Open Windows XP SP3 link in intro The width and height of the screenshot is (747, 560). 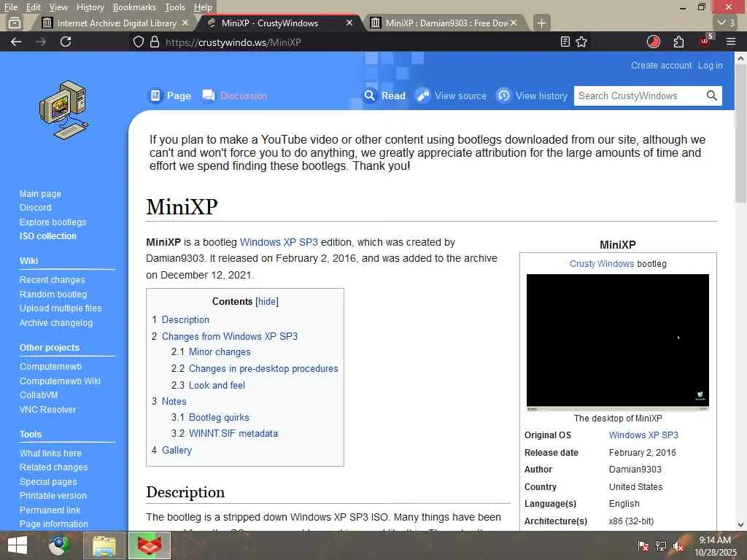coord(279,242)
